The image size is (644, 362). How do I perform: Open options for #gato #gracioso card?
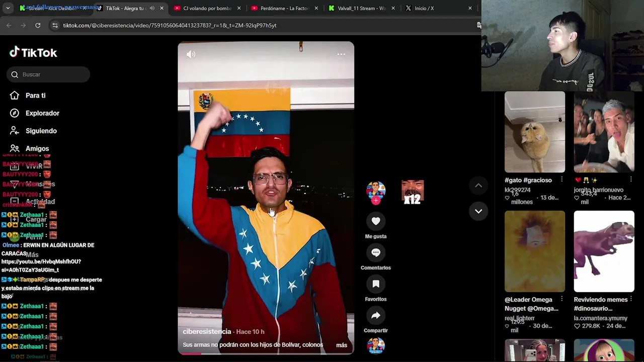click(x=562, y=179)
